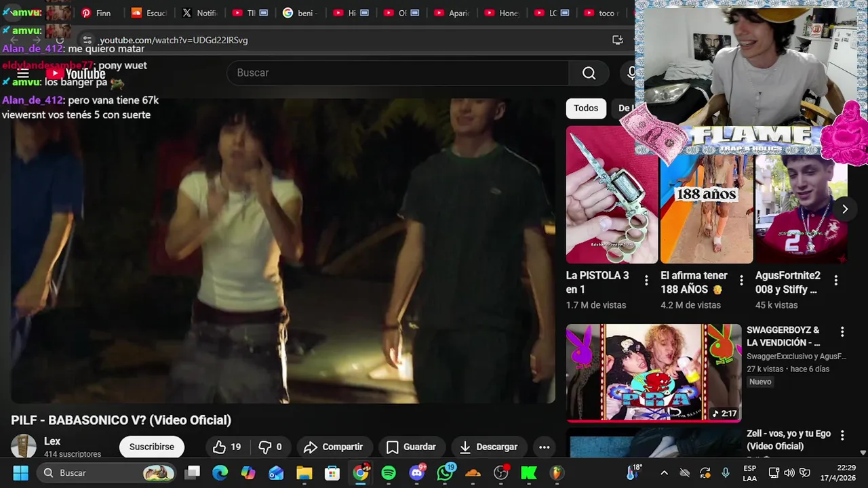This screenshot has height=488, width=868.
Task: Click the install app icon in address bar
Action: [x=618, y=40]
